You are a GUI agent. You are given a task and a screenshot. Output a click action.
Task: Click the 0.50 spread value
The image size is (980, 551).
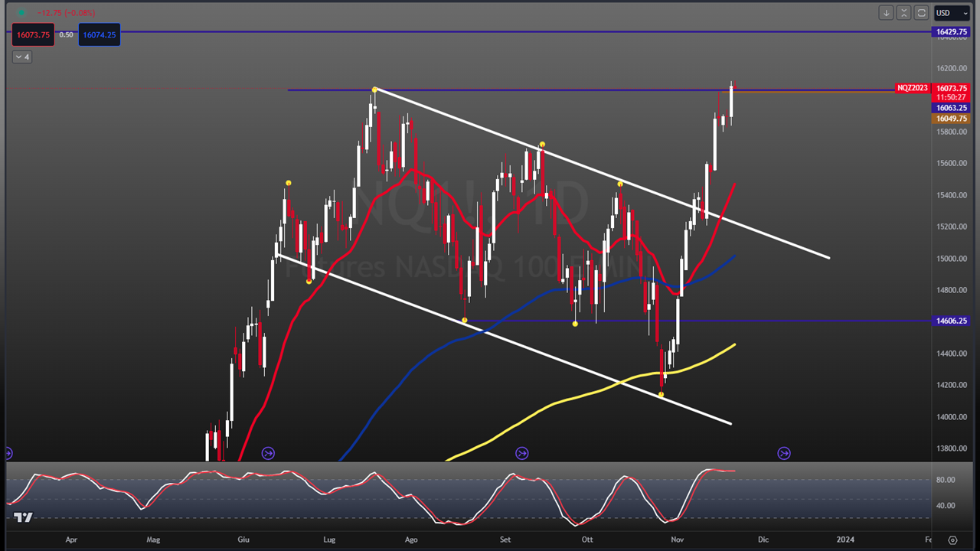coord(67,34)
